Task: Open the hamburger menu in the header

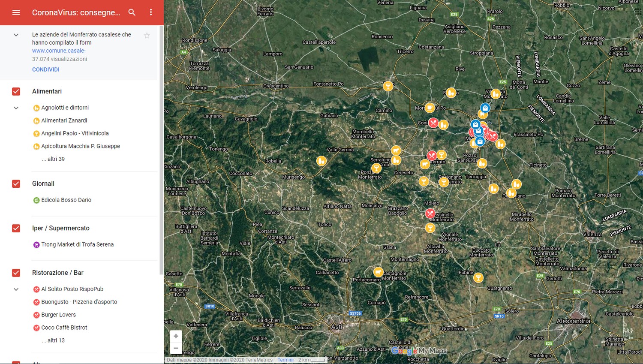Action: [x=16, y=12]
